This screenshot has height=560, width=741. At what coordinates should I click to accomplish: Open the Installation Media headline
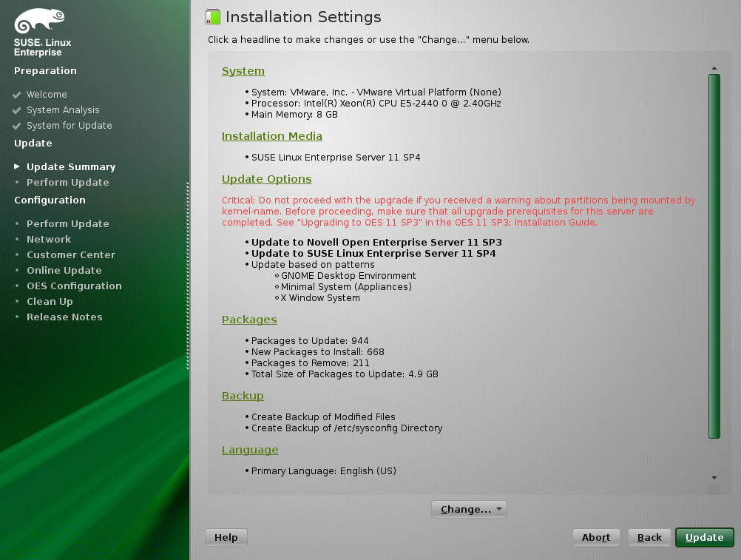271,136
